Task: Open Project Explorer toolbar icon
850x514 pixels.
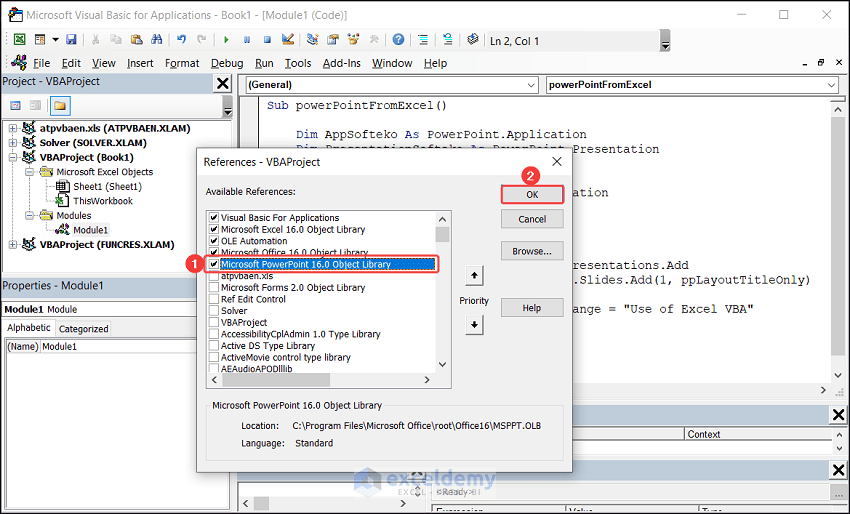Action: 312,40
